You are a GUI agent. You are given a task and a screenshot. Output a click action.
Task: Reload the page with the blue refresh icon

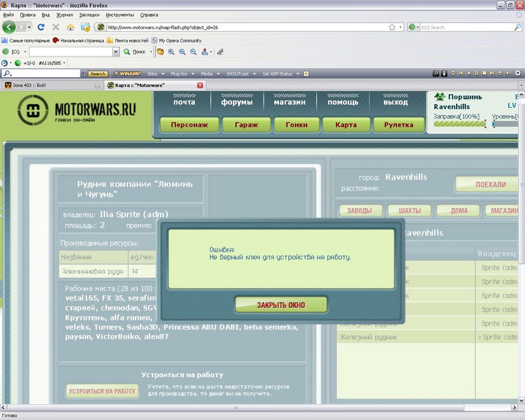(x=41, y=27)
